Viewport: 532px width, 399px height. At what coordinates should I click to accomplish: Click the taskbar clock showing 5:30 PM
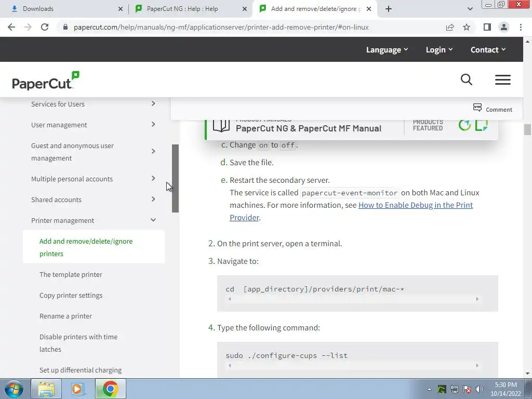click(506, 389)
